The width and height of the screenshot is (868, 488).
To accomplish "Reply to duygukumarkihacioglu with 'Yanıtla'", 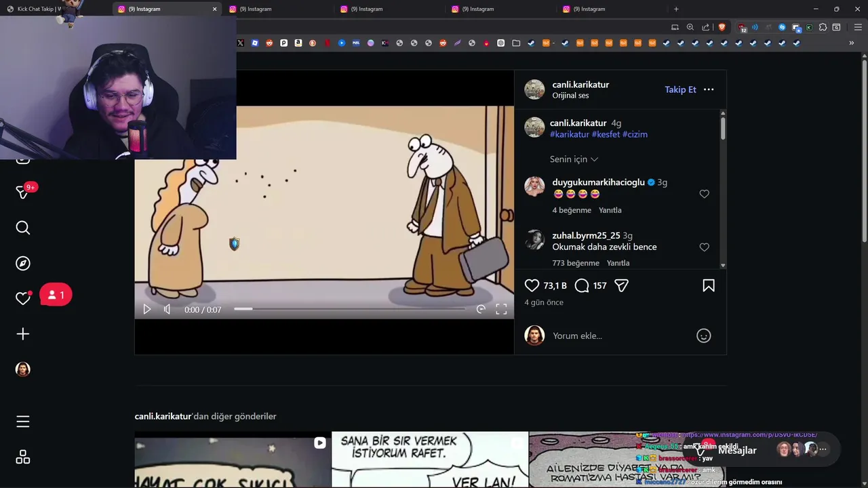I will click(610, 210).
